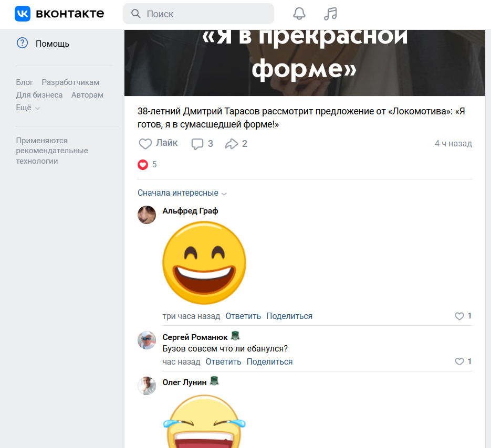The height and width of the screenshot is (448, 491).
Task: Click the search magnifier icon
Action: tap(135, 14)
